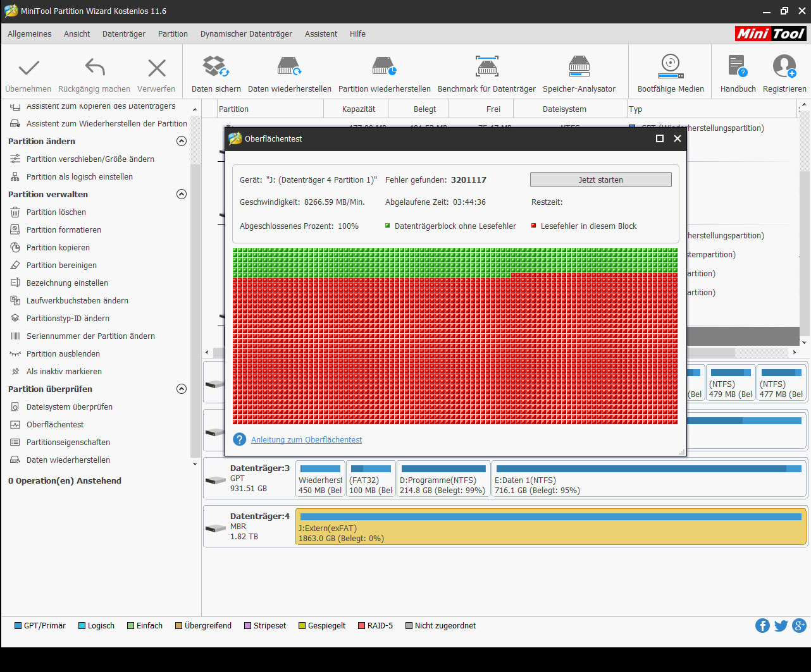Click the Übernehmen checkmark icon
This screenshot has height=672, width=811.
pos(29,68)
